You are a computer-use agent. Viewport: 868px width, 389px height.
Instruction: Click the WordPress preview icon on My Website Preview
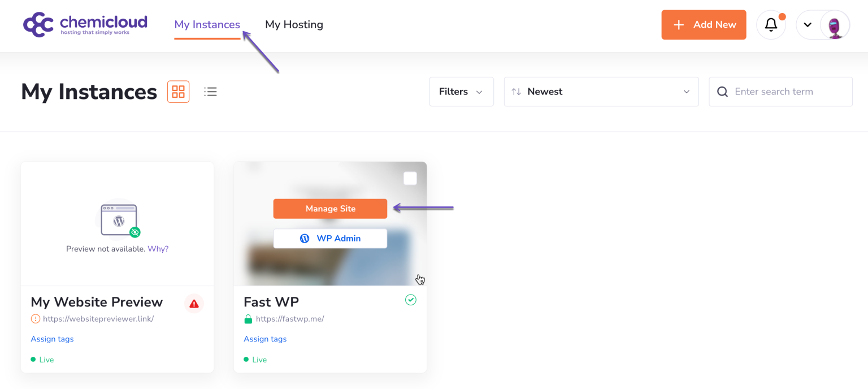coord(118,221)
